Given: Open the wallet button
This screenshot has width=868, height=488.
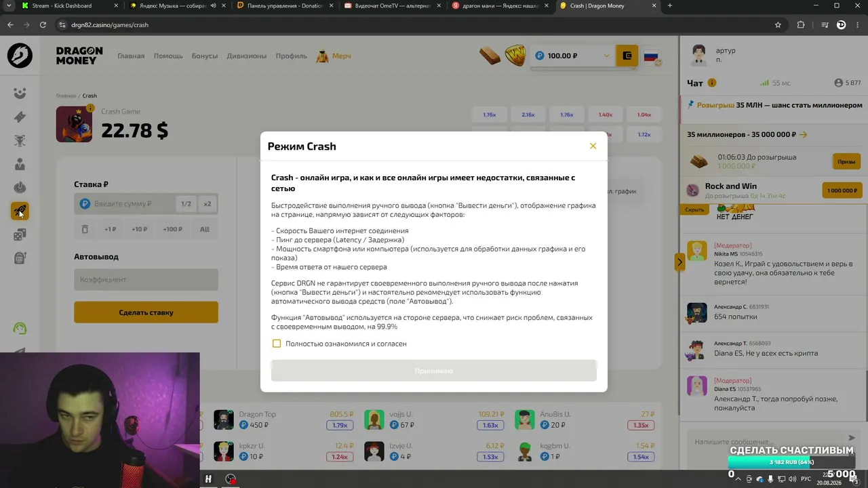Looking at the screenshot, I should click(x=627, y=56).
